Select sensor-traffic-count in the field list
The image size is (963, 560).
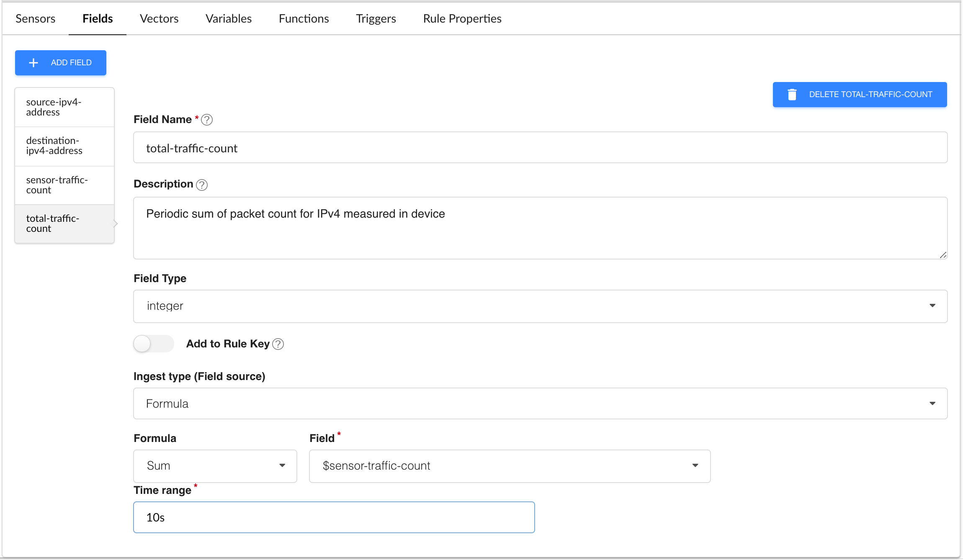coord(64,185)
